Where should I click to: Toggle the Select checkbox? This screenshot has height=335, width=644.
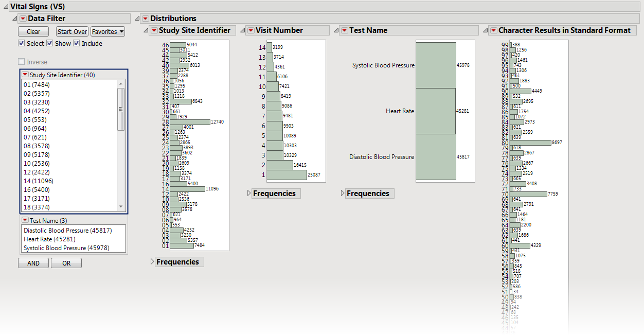[22, 44]
